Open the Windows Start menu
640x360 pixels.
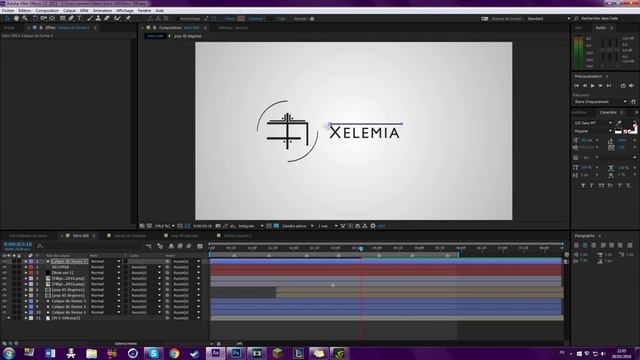point(9,353)
